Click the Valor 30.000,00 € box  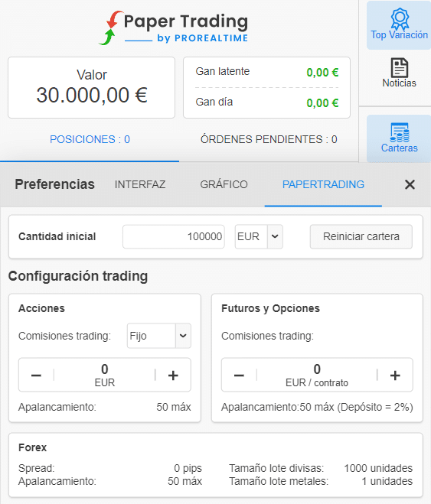(x=91, y=87)
